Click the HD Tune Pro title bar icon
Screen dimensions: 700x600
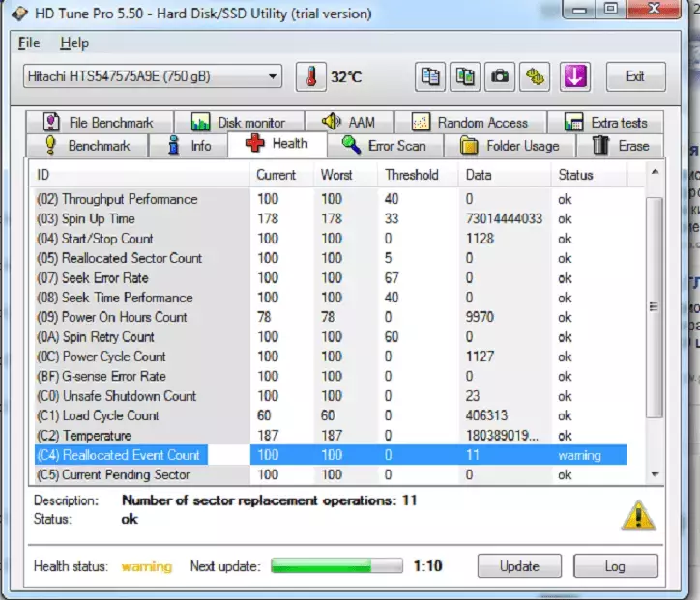click(19, 14)
